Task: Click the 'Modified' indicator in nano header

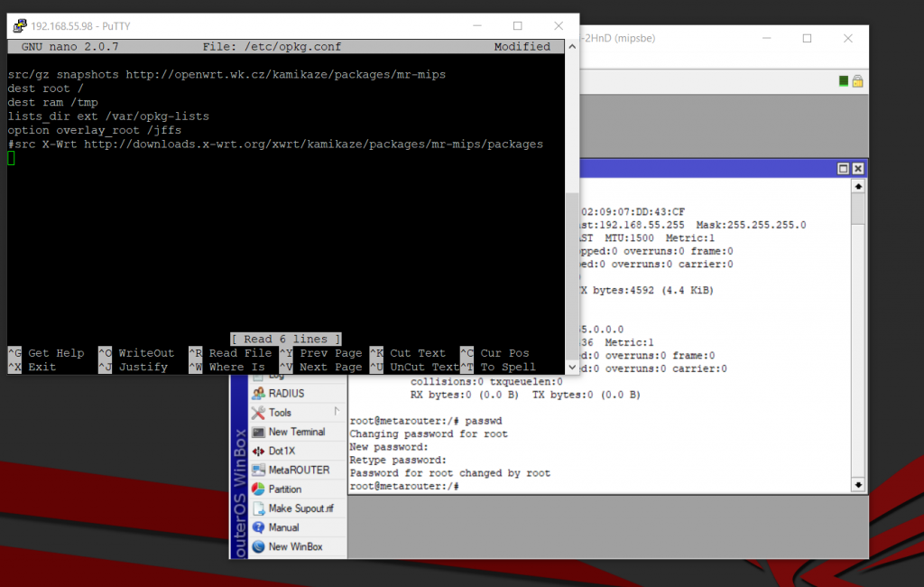Action: (522, 46)
